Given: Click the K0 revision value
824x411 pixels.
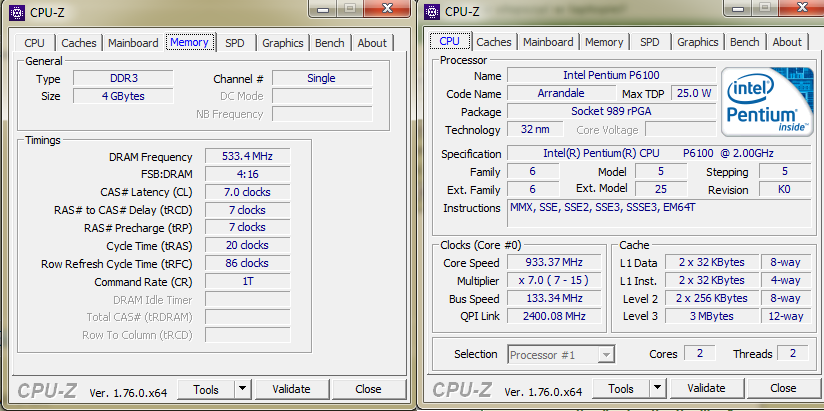Looking at the screenshot, I should (x=785, y=189).
